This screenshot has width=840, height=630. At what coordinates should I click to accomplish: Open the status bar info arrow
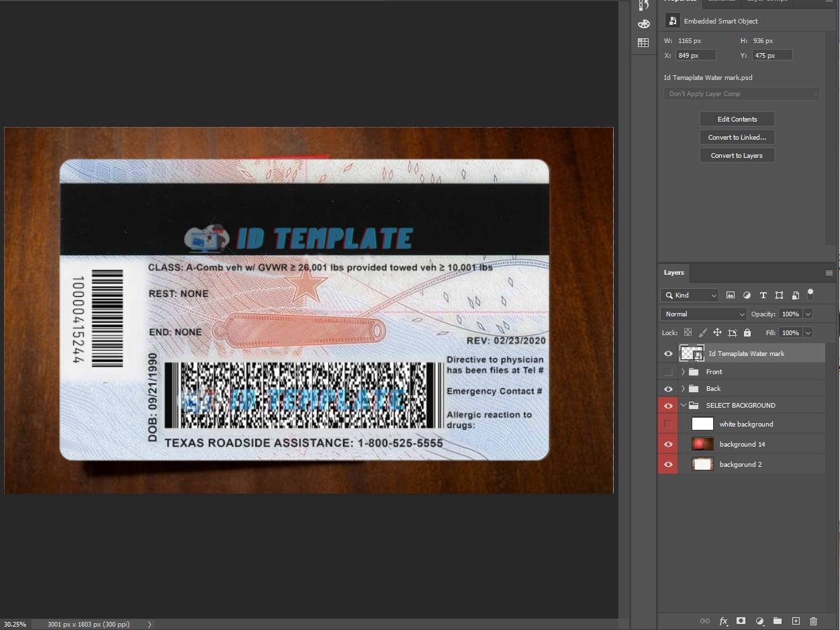pyautogui.click(x=150, y=624)
